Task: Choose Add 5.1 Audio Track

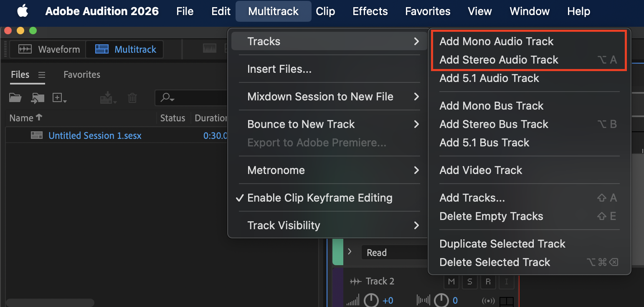Action: click(530, 78)
